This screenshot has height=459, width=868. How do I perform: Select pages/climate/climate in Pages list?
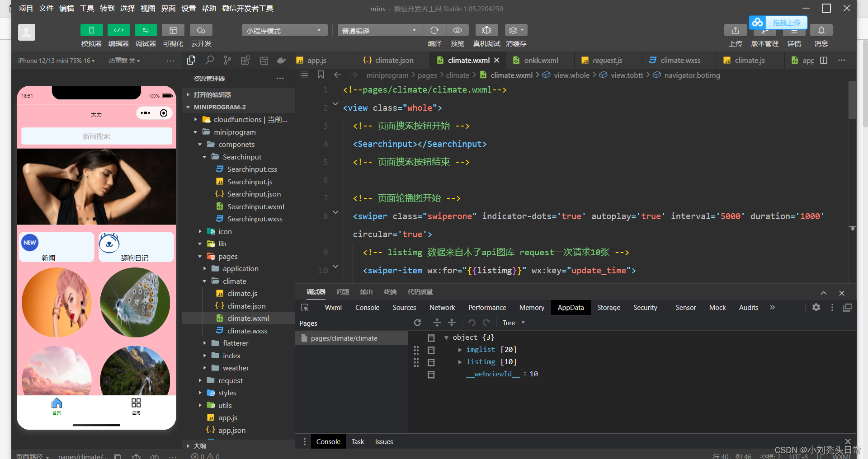pyautogui.click(x=351, y=338)
